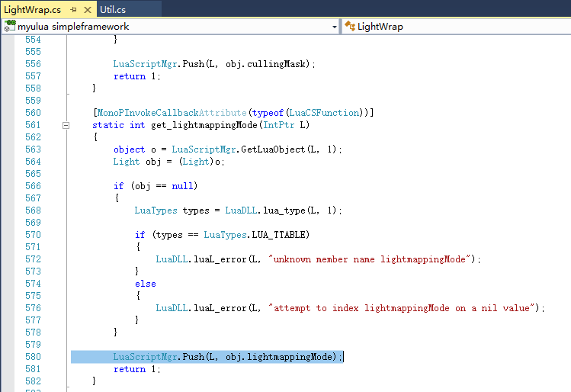Click 'return 1;' on line 581
571x392 pixels.
tap(137, 369)
